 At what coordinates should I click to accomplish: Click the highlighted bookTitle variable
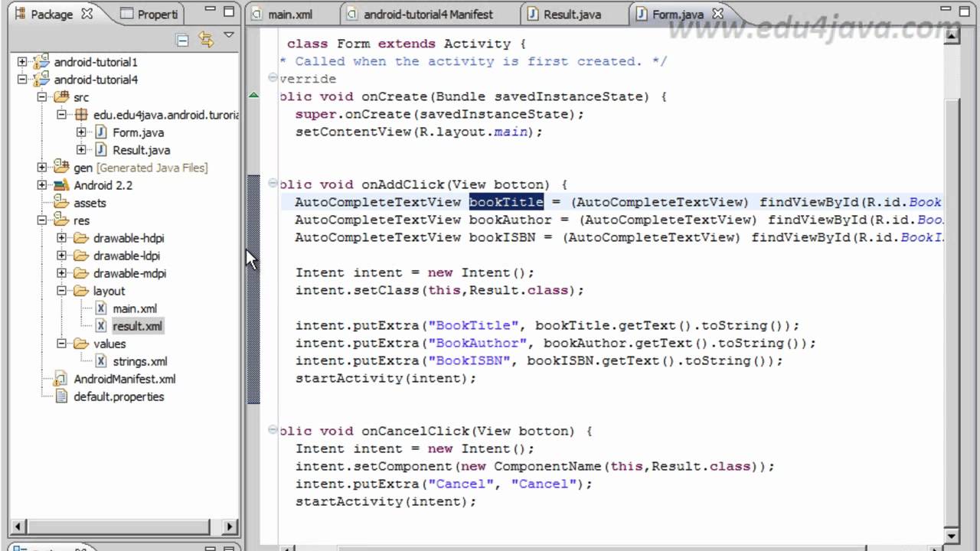pyautogui.click(x=506, y=202)
